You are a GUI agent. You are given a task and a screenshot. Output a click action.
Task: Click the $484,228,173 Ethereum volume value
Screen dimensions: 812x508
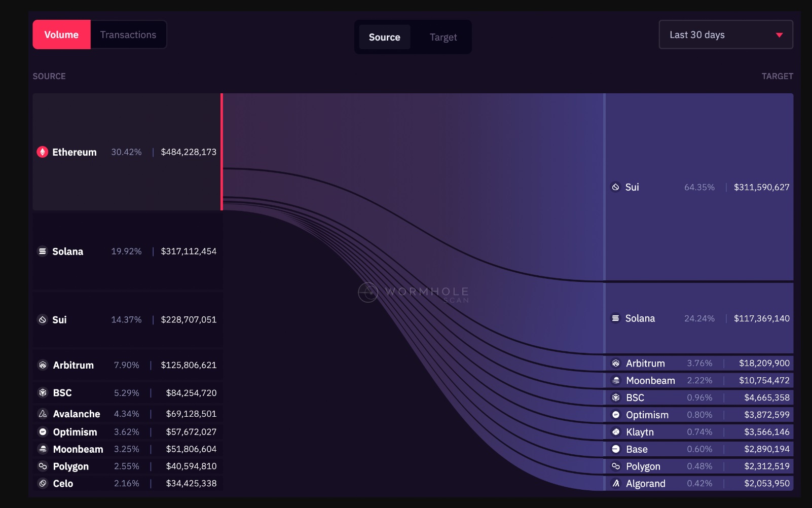(x=189, y=152)
